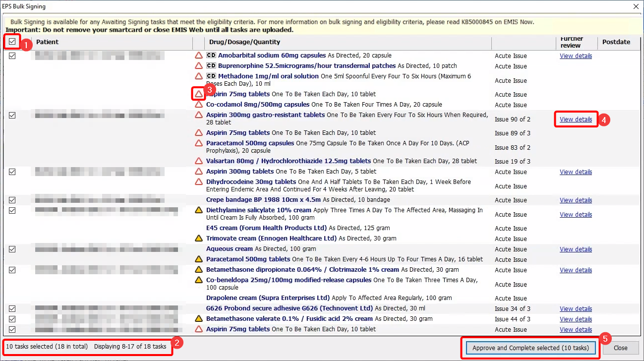
Task: Select Valsartan 80mg / Hydrochlorothiazide 12.5mg tablets
Action: tap(289, 161)
